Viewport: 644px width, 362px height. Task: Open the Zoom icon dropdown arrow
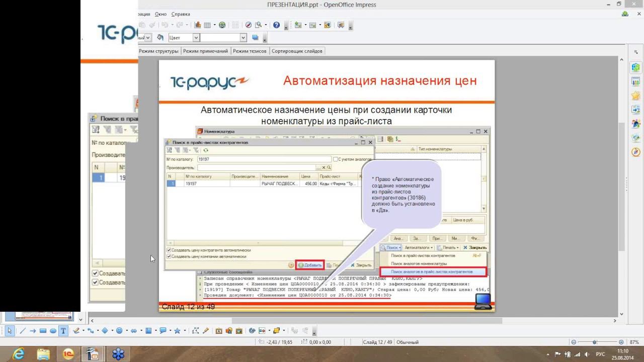click(266, 25)
